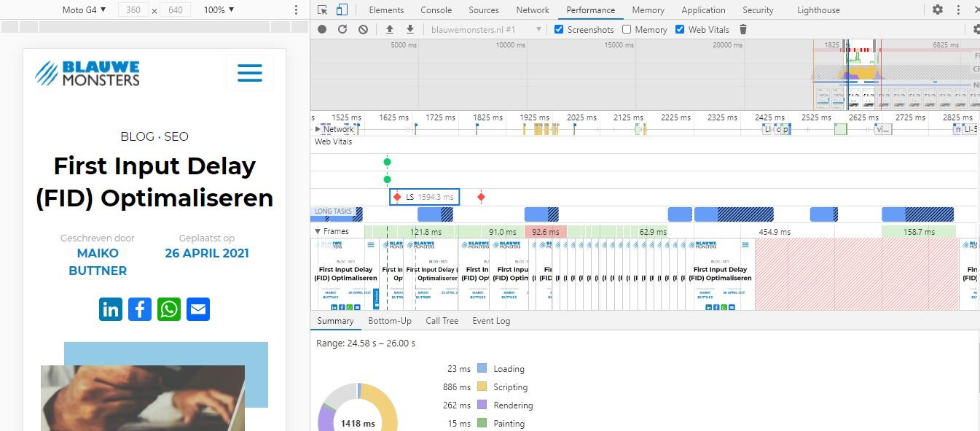Open the DevTools customize kebab menu
The width and height of the screenshot is (980, 431).
pyautogui.click(x=957, y=10)
